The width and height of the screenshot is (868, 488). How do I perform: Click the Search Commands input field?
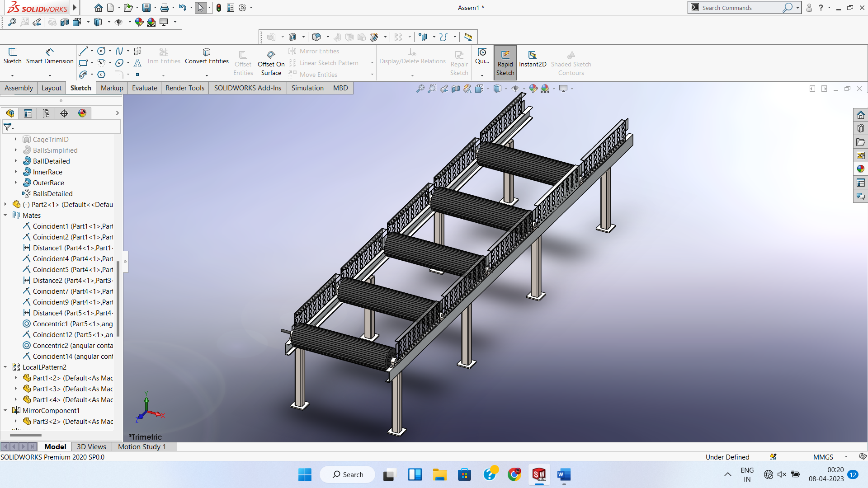[741, 8]
